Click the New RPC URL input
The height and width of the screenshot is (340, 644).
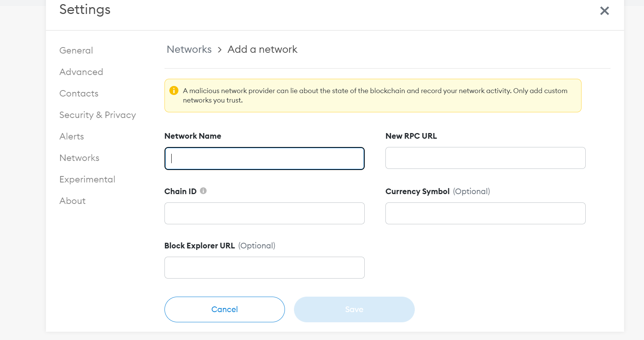pos(485,158)
